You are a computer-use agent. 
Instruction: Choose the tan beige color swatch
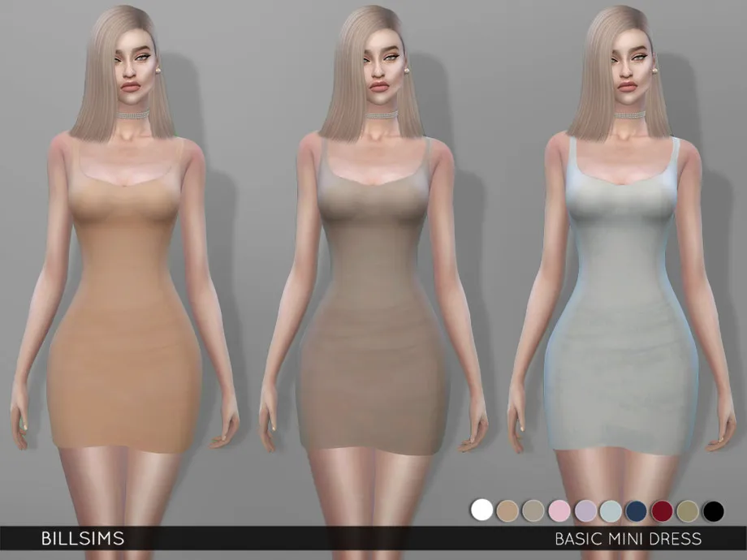508,510
